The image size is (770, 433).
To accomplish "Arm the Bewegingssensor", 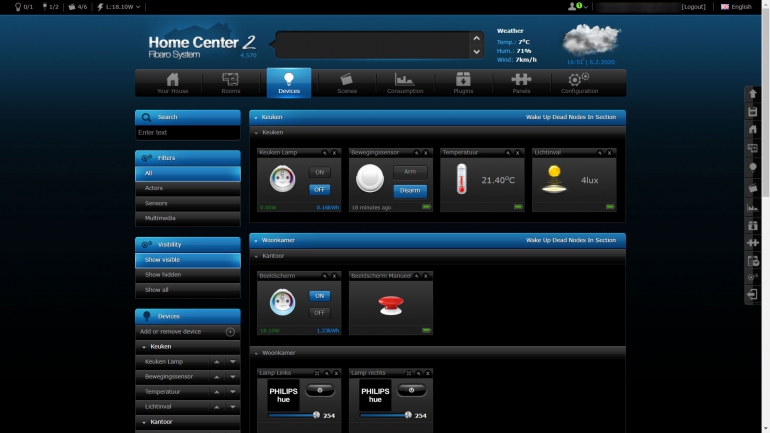I will coord(410,172).
